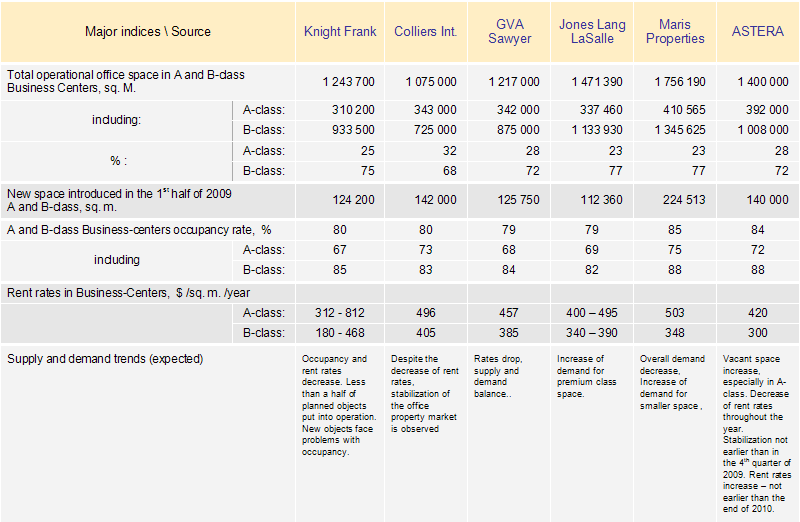This screenshot has width=800, height=522.
Task: Select A-class percentage 32 for Colliers
Action: [x=449, y=151]
